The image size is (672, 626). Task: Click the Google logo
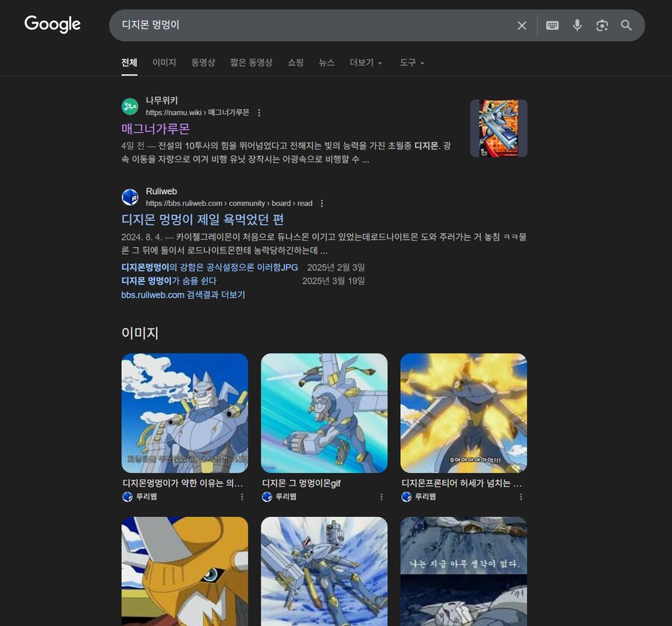[x=52, y=25]
